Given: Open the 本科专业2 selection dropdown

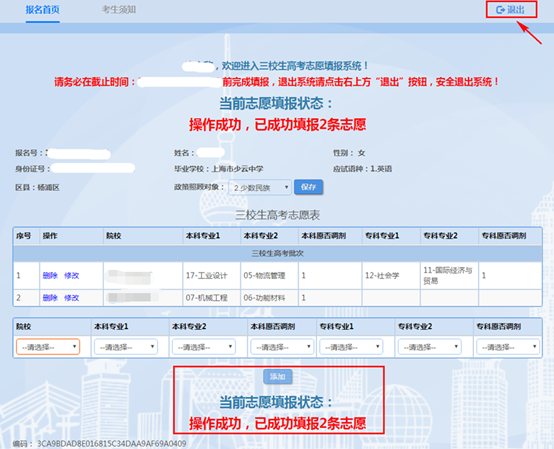Looking at the screenshot, I should (x=204, y=347).
